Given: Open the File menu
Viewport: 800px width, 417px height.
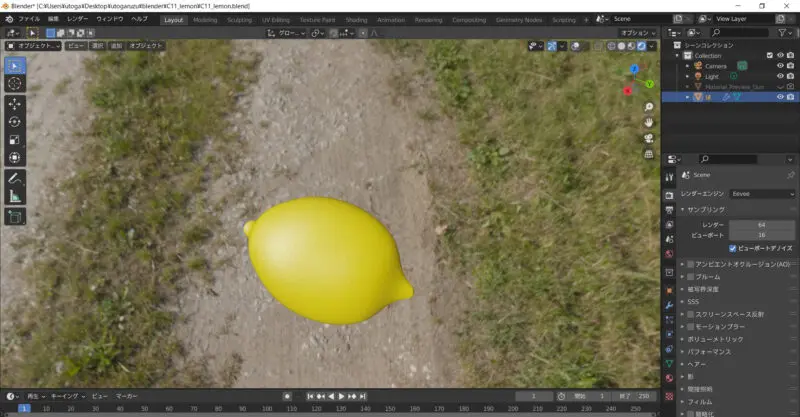Looking at the screenshot, I should click(x=29, y=19).
